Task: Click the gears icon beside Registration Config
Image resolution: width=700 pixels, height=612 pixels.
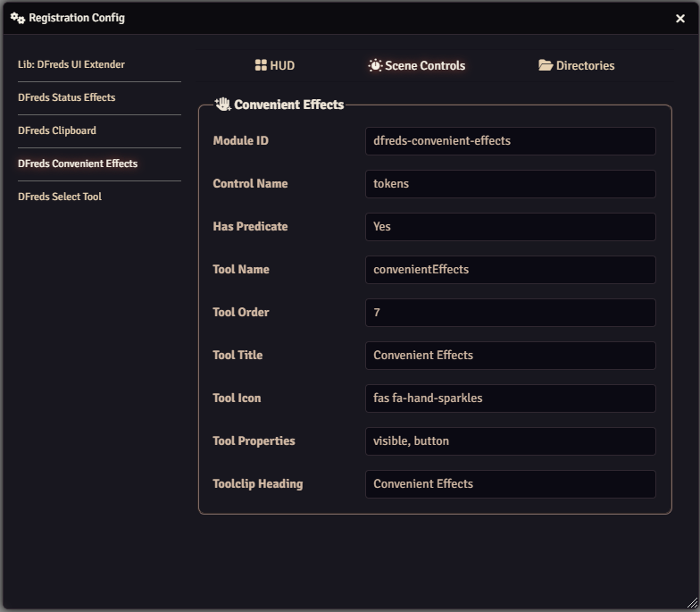Action: [x=17, y=18]
